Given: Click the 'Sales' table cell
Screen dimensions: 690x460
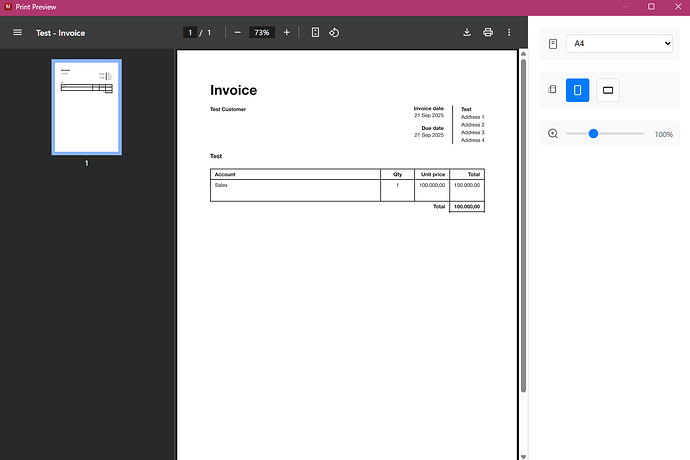Looking at the screenshot, I should pyautogui.click(x=221, y=185).
